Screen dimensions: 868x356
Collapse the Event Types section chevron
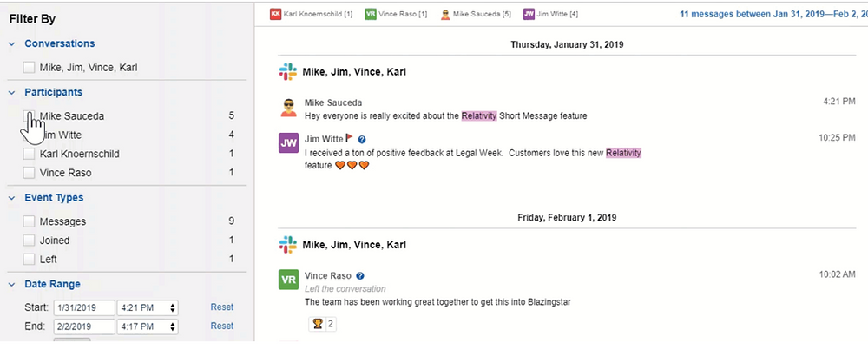pos(12,198)
